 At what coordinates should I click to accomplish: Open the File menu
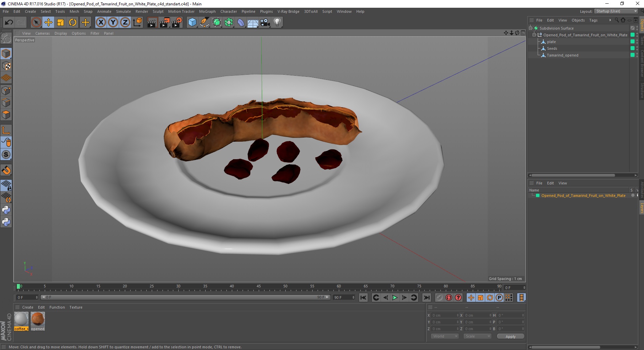6,11
